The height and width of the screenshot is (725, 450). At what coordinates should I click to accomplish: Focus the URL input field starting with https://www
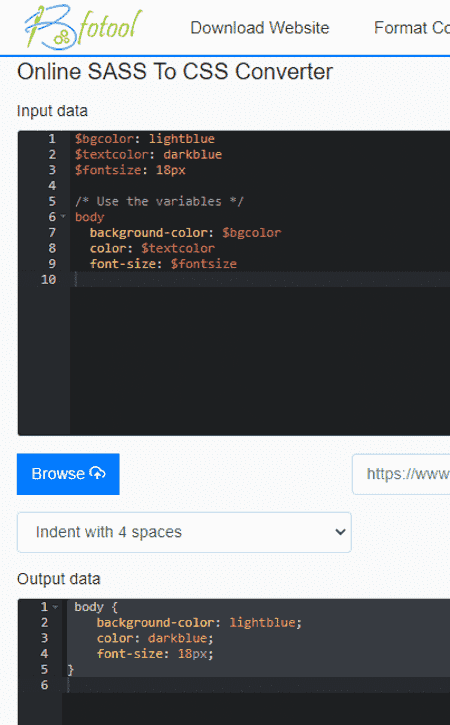401,474
